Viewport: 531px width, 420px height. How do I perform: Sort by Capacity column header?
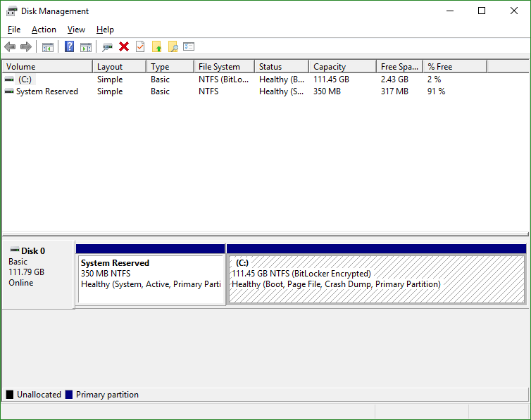point(342,67)
